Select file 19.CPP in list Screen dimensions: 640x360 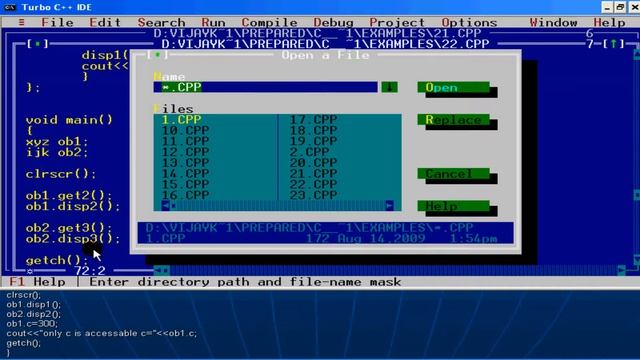pyautogui.click(x=313, y=141)
